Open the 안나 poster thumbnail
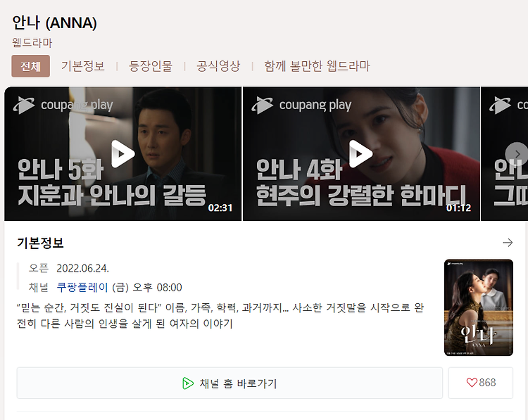 pyautogui.click(x=479, y=307)
